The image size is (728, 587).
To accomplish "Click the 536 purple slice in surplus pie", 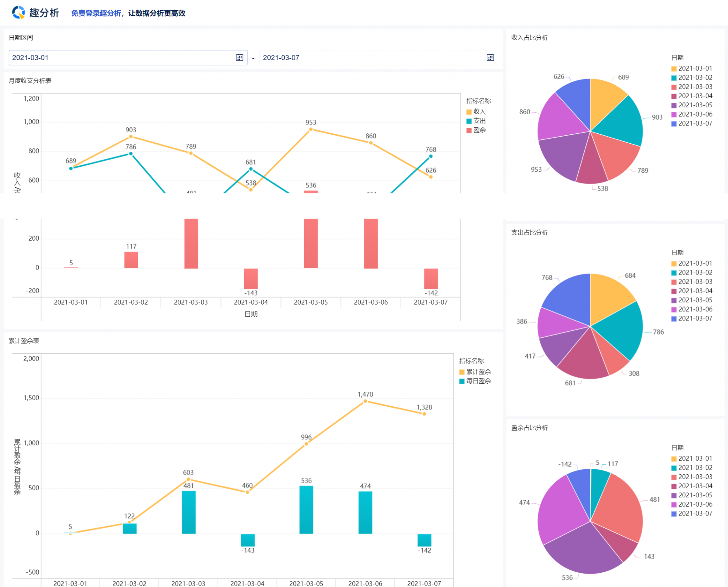I will click(x=583, y=551).
